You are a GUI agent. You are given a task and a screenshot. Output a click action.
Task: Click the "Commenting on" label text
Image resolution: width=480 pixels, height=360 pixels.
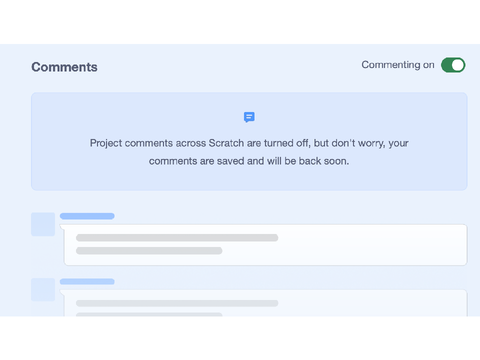[x=398, y=65]
